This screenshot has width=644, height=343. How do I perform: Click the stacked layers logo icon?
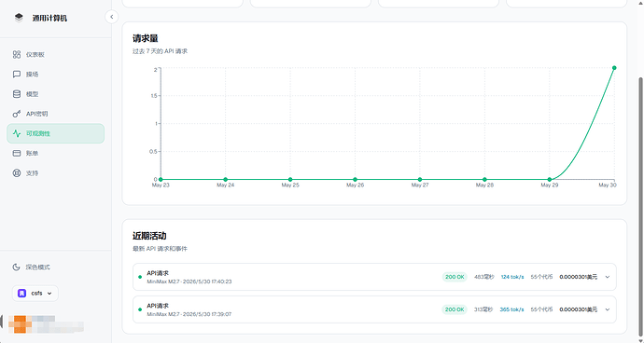click(x=19, y=18)
